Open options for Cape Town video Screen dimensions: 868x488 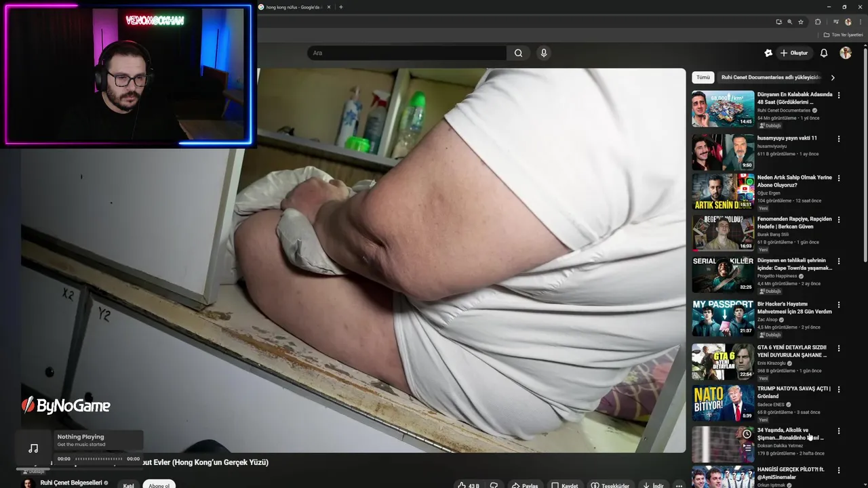pos(839,261)
